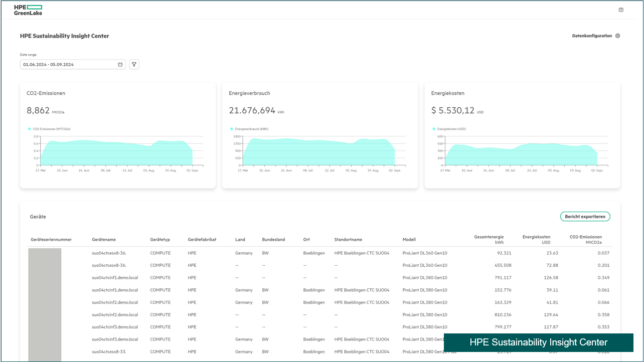644x362 pixels.
Task: Sort by Gerätetyp column header
Action: coord(160,240)
